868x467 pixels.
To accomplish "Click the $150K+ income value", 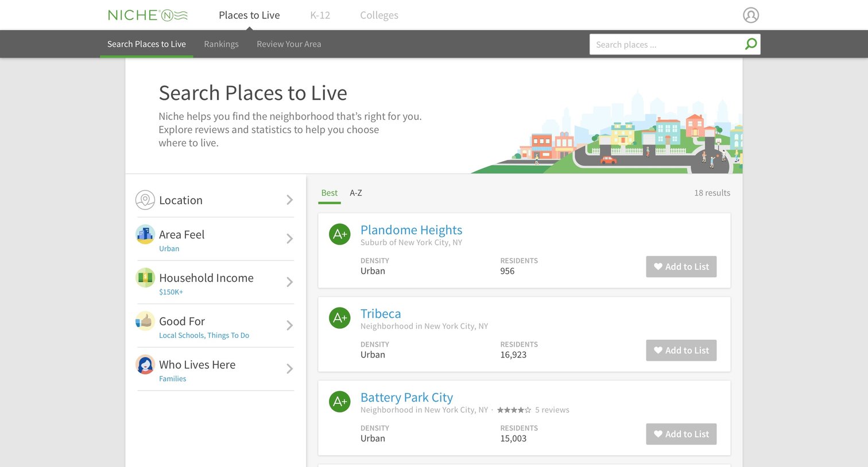I will click(x=171, y=292).
